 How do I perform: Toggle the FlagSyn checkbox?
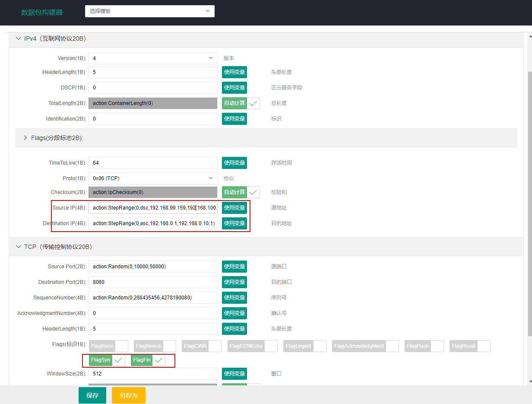(x=118, y=360)
